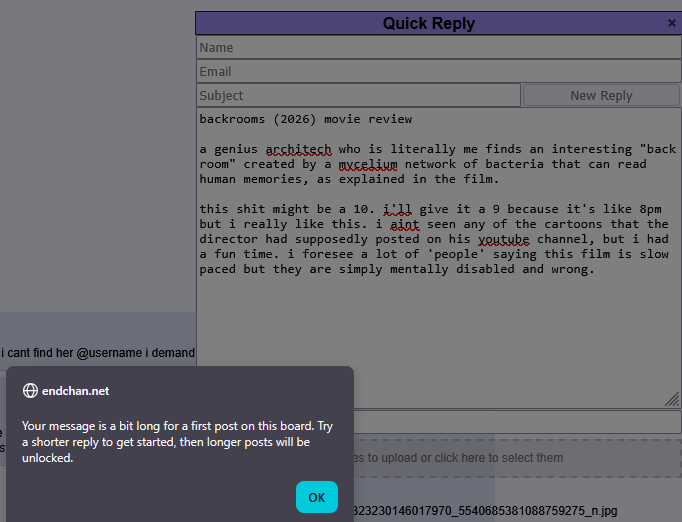Click the underlined word 'mycelium'
682x522 pixels.
368,164
